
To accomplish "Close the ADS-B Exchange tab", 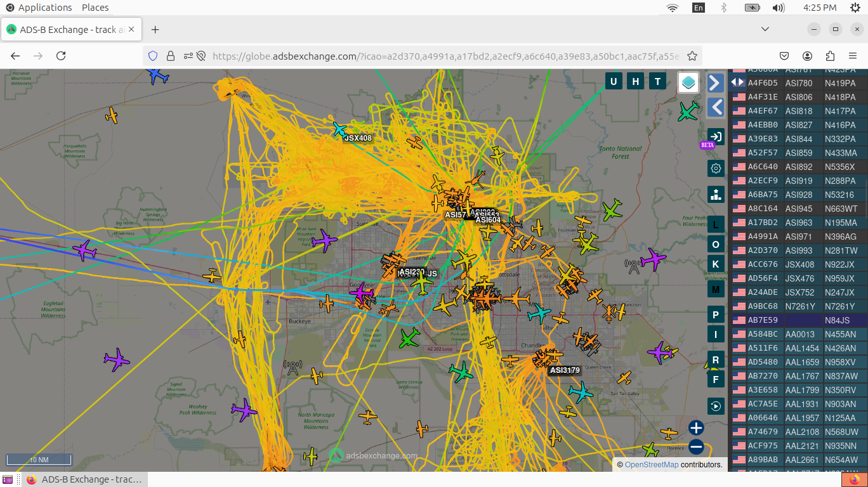I will 132,30.
